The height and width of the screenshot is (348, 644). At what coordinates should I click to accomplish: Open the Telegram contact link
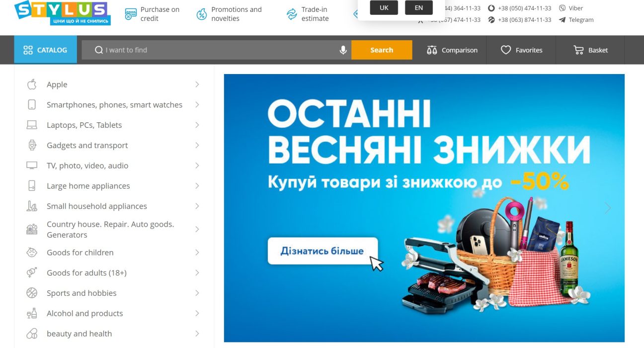pyautogui.click(x=576, y=20)
